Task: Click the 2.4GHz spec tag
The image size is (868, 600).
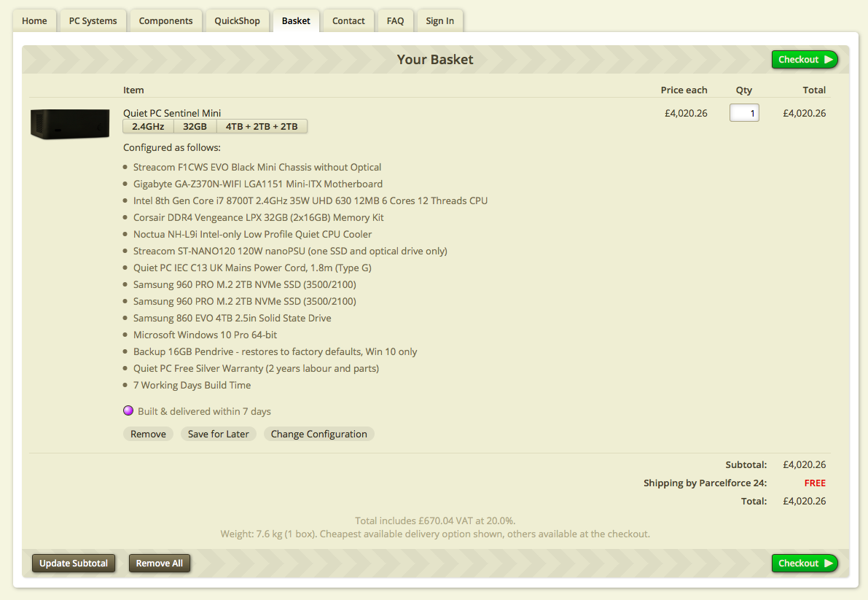Action: tap(149, 127)
